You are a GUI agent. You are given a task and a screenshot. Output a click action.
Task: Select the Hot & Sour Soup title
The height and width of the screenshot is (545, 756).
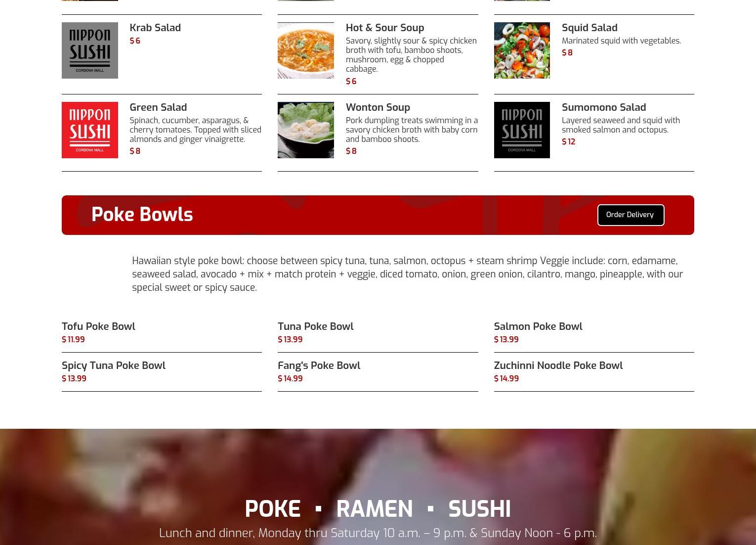point(385,28)
